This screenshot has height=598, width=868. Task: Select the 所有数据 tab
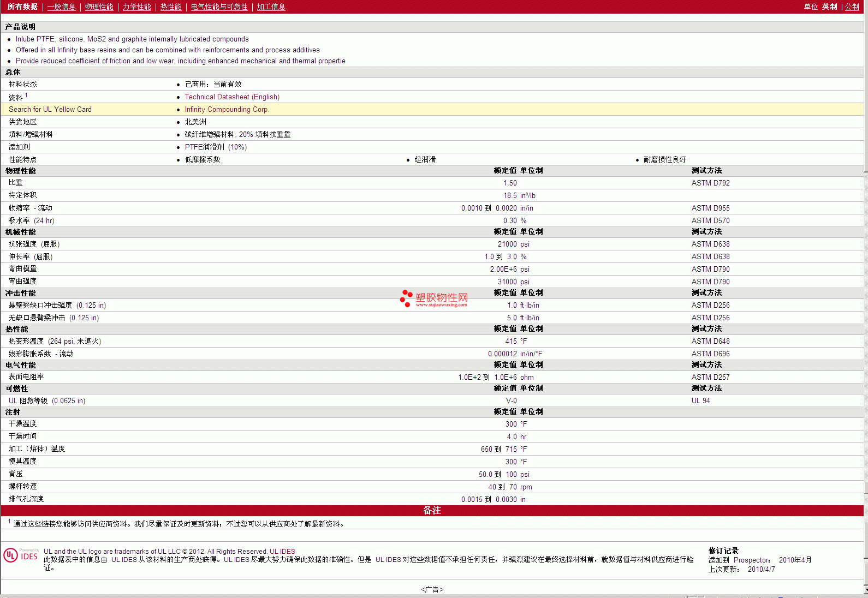[22, 7]
